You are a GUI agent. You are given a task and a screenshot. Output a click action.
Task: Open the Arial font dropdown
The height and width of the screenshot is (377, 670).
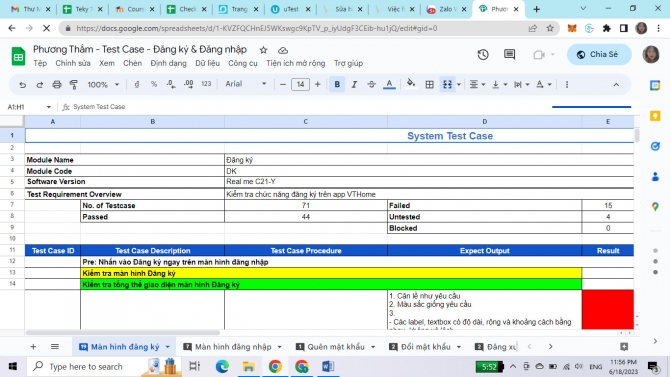click(246, 84)
